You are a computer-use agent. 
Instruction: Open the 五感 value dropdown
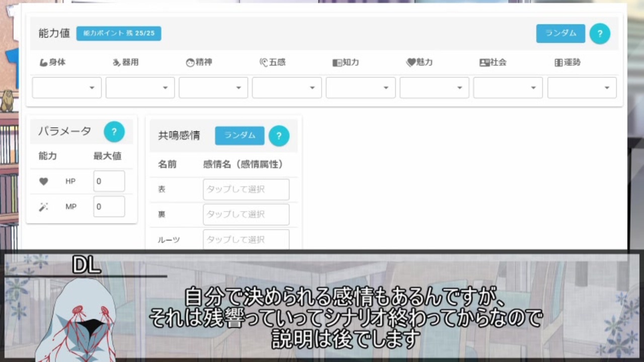click(287, 88)
